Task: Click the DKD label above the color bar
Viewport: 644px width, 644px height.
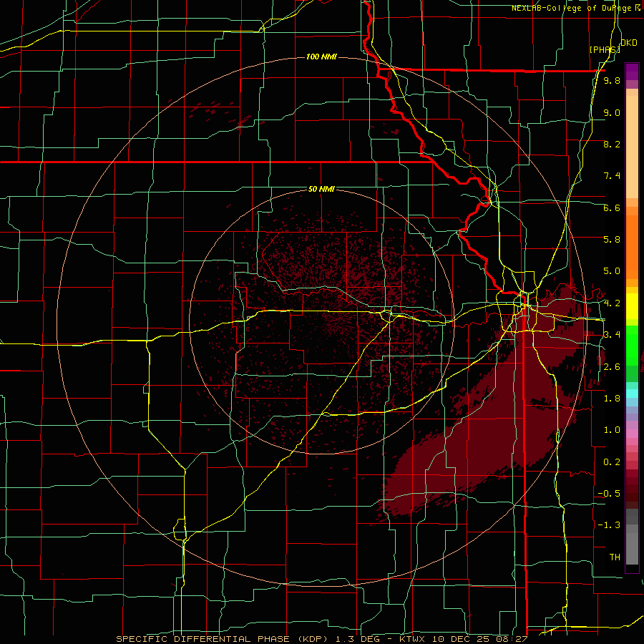Action: (628, 43)
